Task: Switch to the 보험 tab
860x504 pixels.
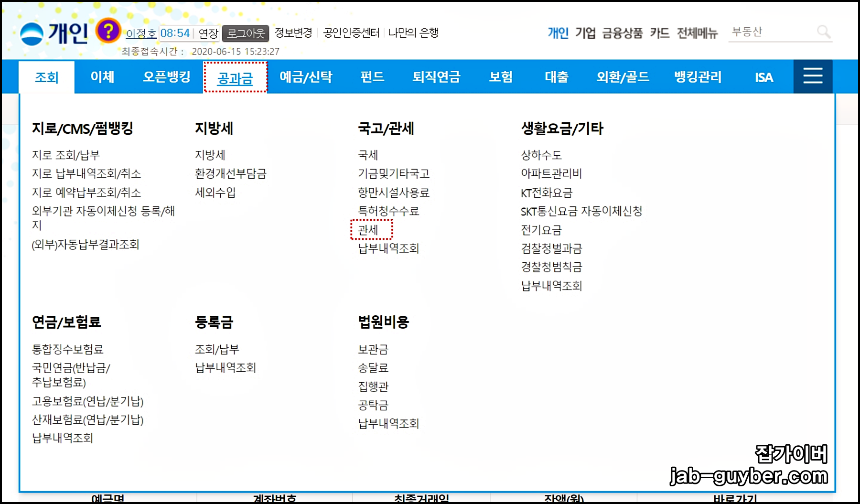Action: pyautogui.click(x=501, y=77)
